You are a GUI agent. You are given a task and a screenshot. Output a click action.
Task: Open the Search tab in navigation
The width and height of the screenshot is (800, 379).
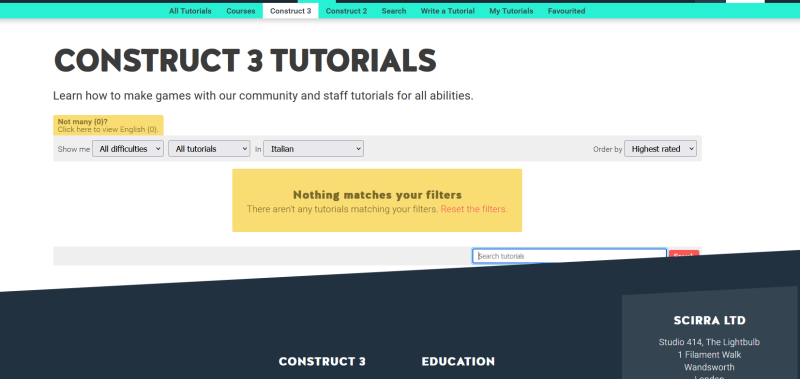[x=393, y=11]
